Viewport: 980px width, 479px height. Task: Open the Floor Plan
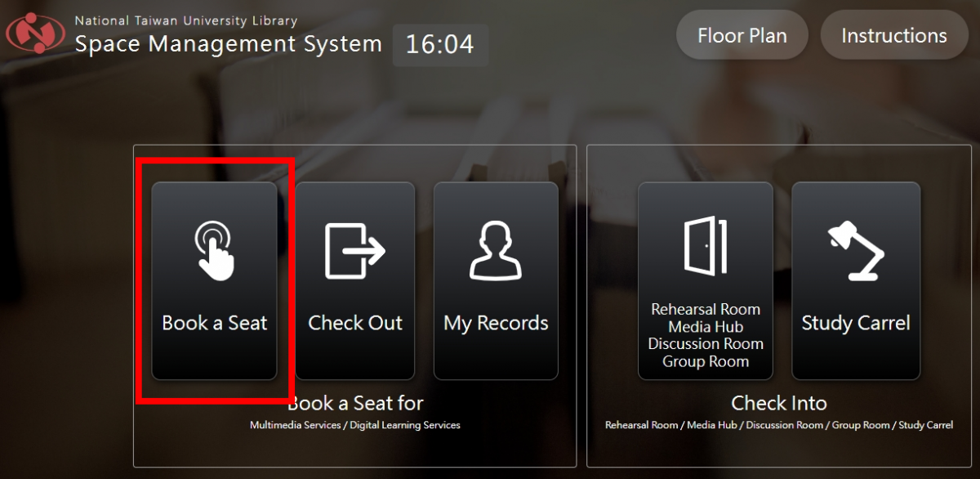742,35
